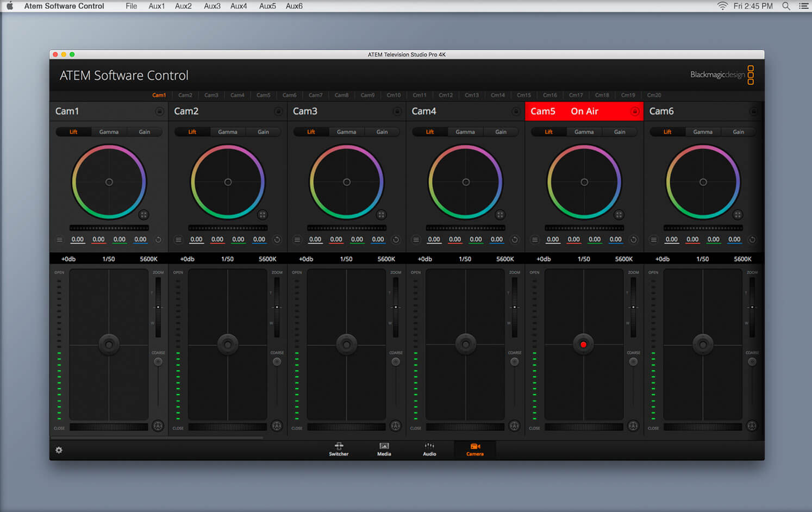Open Cam3 color corrector hamburger menu

297,240
